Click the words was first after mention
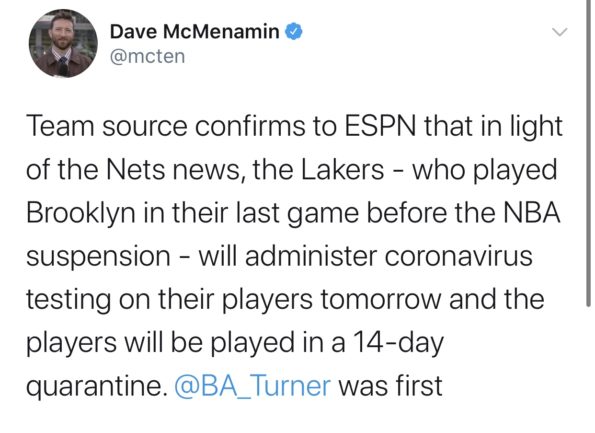 pos(390,386)
